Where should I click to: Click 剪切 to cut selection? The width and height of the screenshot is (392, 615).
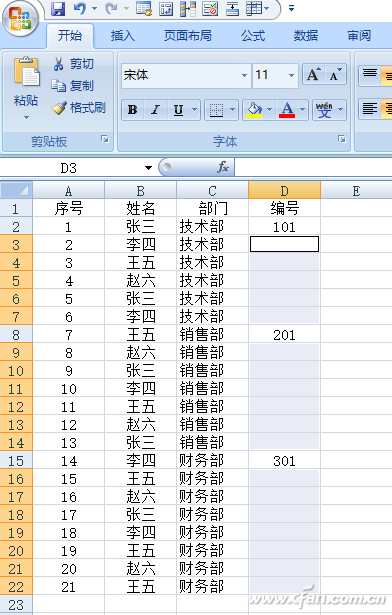(74, 64)
